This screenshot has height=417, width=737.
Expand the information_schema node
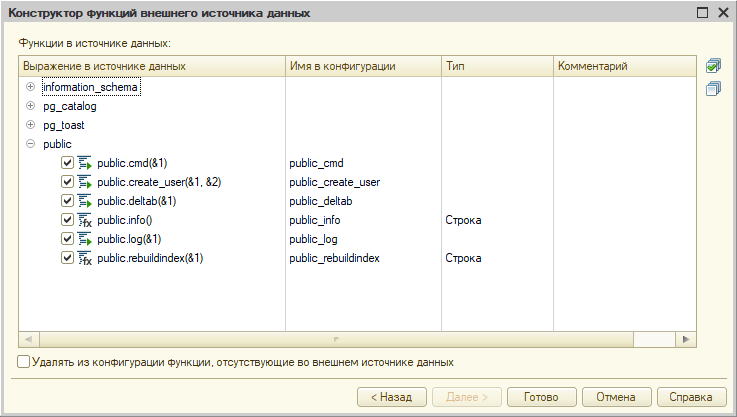click(30, 87)
